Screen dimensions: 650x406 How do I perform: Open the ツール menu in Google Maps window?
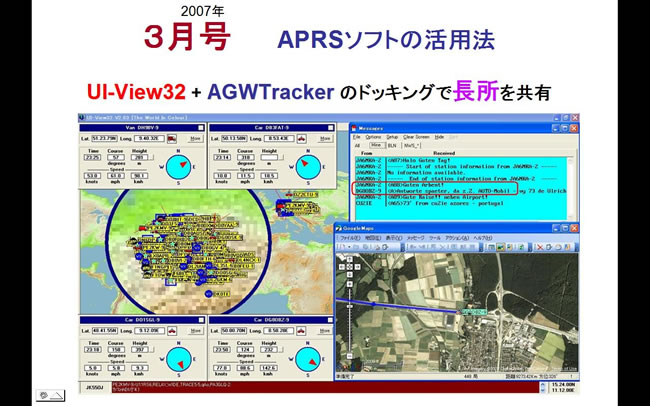point(434,238)
